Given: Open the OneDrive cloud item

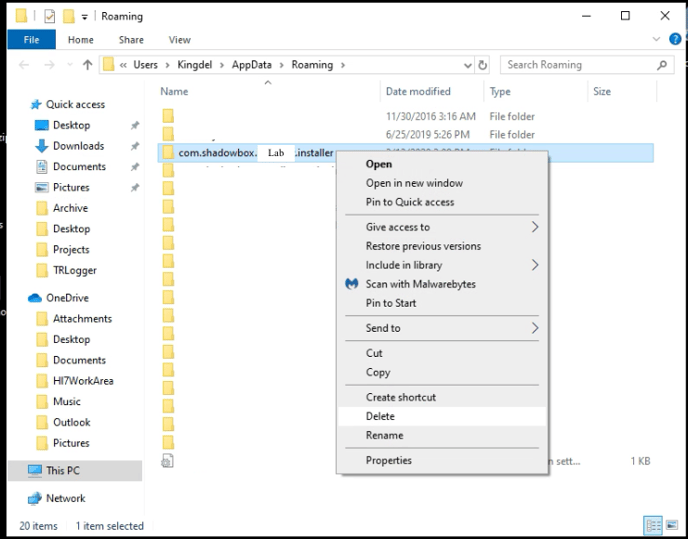Looking at the screenshot, I should click(66, 298).
